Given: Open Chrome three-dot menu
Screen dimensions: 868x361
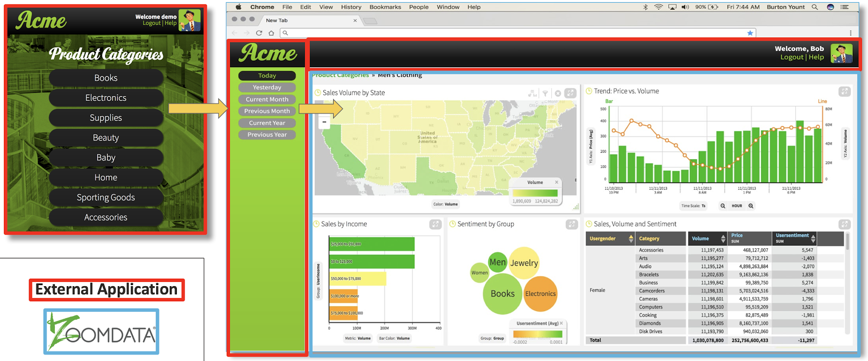Looking at the screenshot, I should [x=851, y=33].
